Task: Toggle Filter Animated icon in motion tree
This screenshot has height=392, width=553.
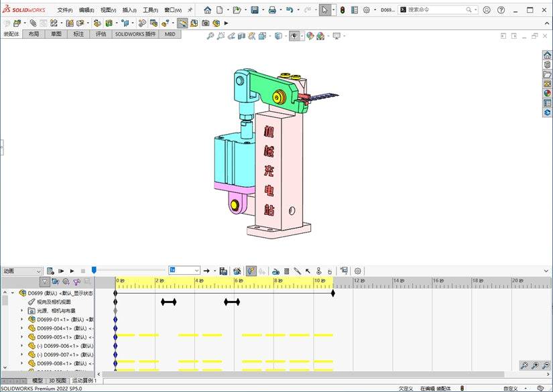Action: (56, 281)
